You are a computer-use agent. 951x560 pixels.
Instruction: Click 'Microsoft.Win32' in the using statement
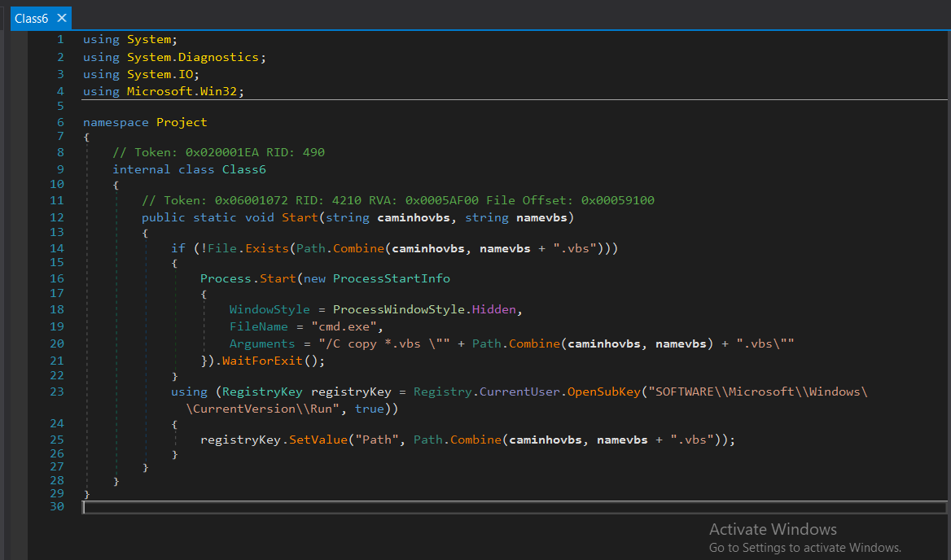click(x=182, y=91)
